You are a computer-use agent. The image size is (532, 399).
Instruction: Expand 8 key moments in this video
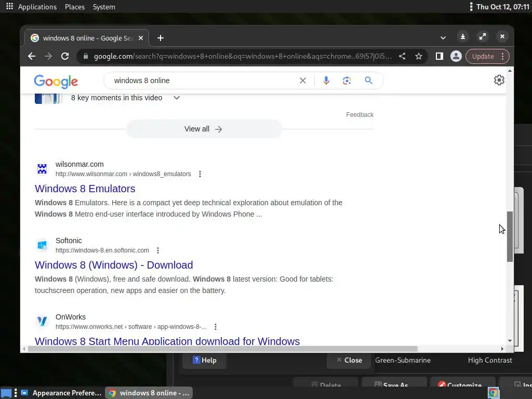tap(177, 98)
